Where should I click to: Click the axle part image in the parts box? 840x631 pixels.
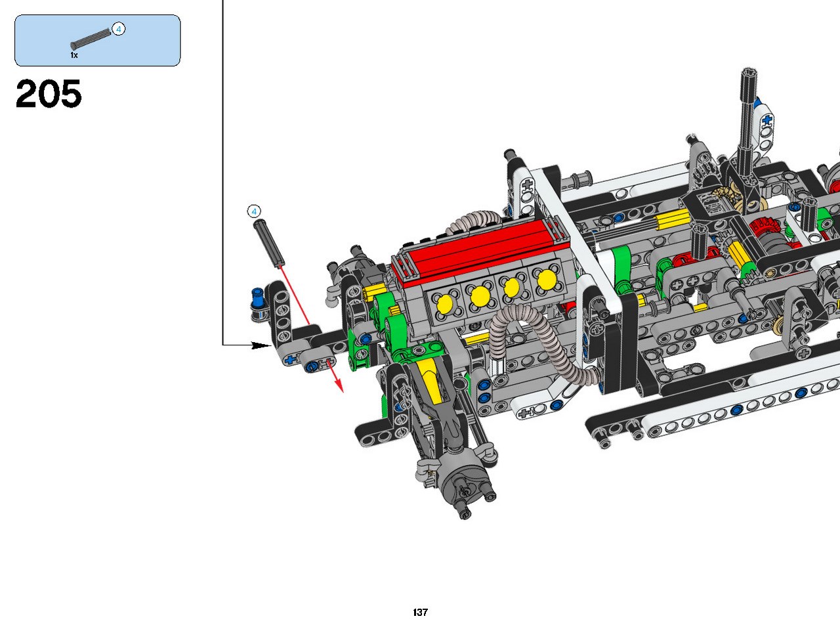point(92,39)
